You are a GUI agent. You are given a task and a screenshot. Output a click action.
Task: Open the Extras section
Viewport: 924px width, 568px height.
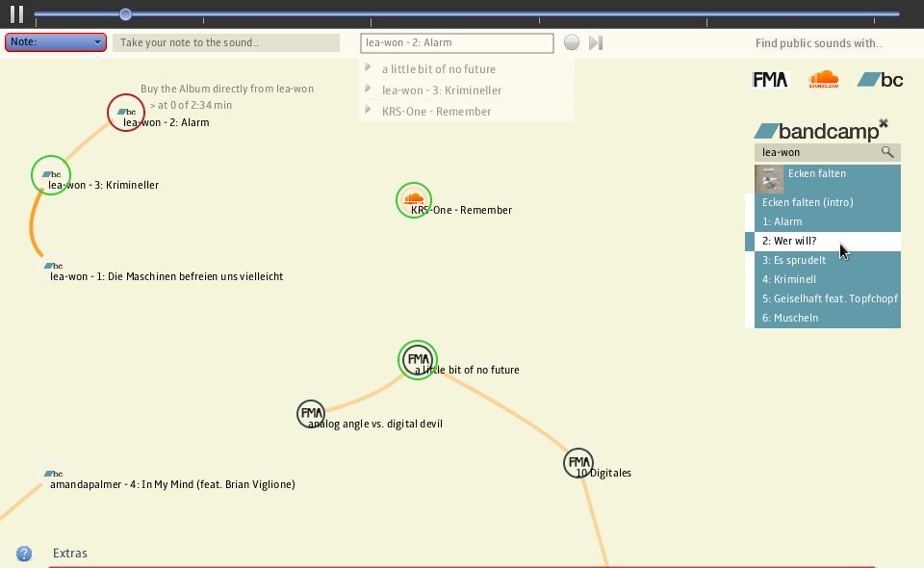70,554
